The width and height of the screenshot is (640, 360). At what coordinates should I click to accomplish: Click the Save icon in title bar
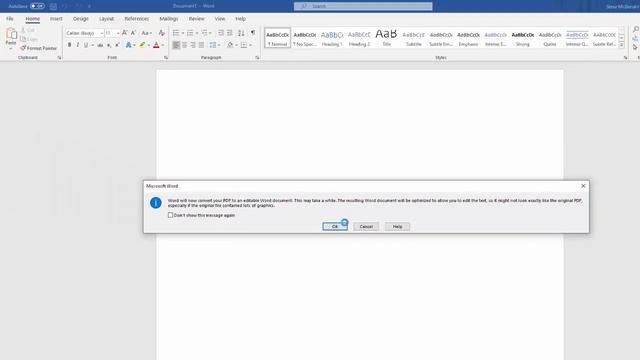[53, 6]
